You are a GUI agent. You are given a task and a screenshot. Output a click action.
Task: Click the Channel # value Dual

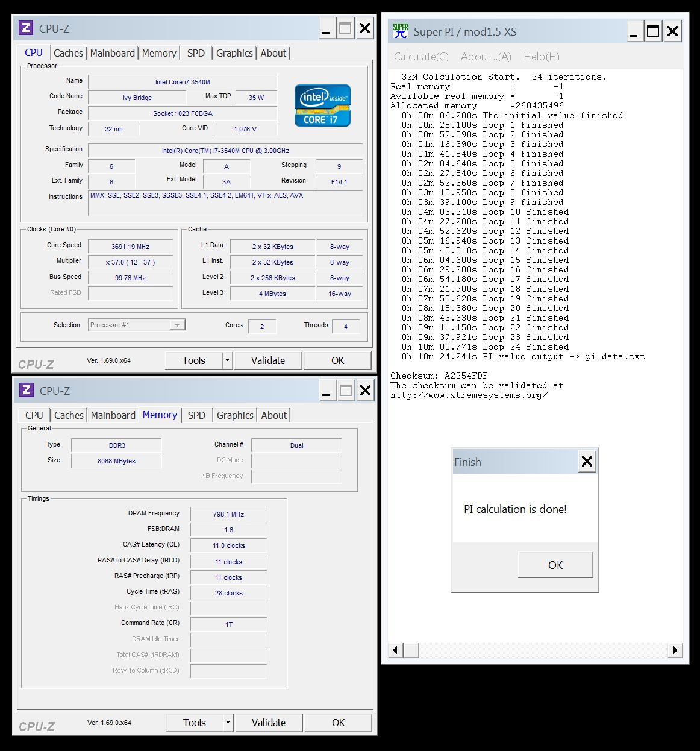coord(296,445)
